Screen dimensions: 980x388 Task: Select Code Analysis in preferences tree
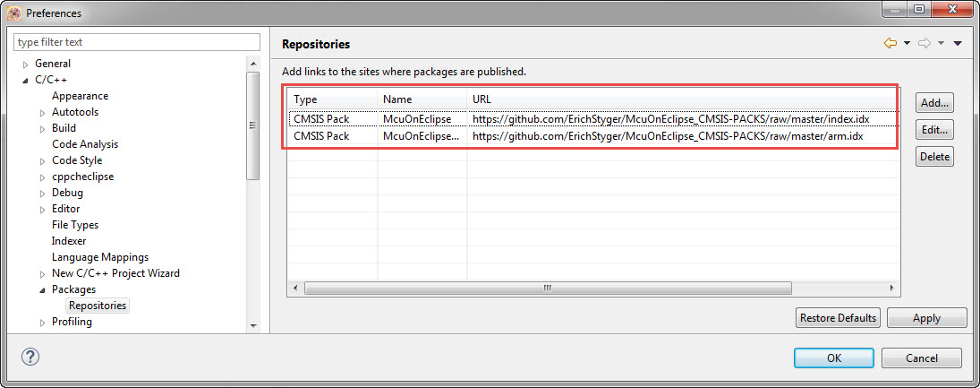[x=84, y=144]
